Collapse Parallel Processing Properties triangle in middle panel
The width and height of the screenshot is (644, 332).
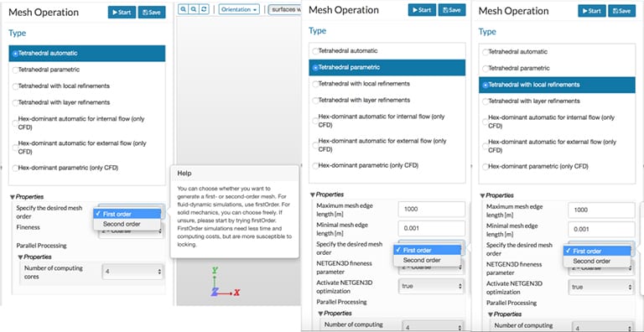tap(321, 313)
